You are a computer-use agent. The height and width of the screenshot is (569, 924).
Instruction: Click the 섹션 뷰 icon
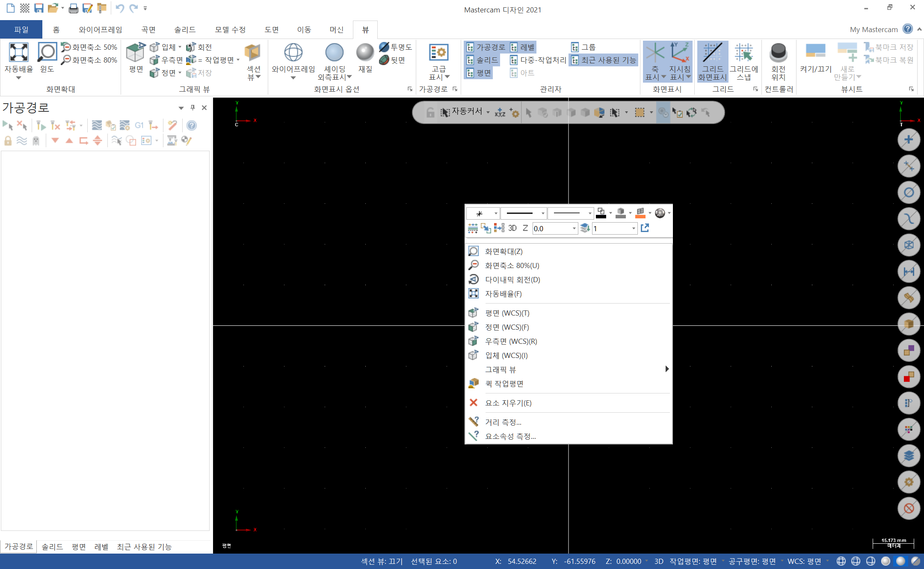[253, 53]
